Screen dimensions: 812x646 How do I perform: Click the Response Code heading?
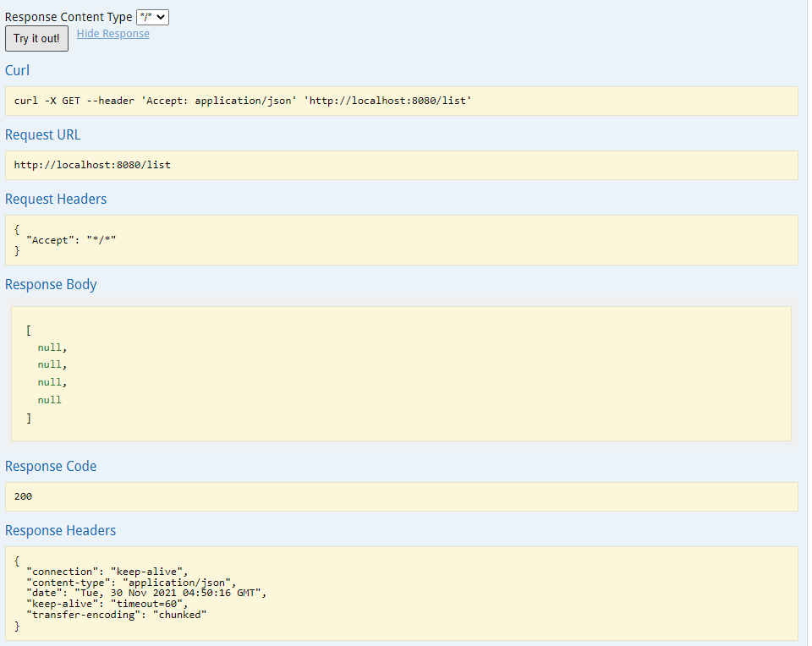(x=51, y=467)
